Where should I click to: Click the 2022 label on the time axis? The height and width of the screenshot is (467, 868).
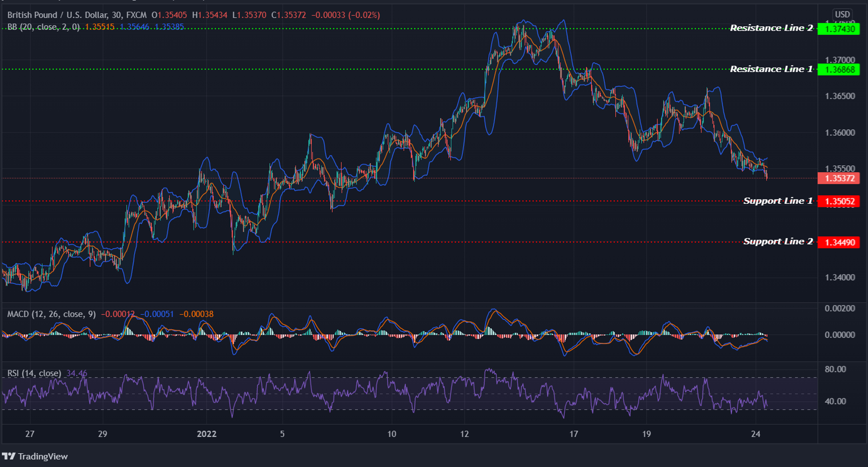point(207,434)
